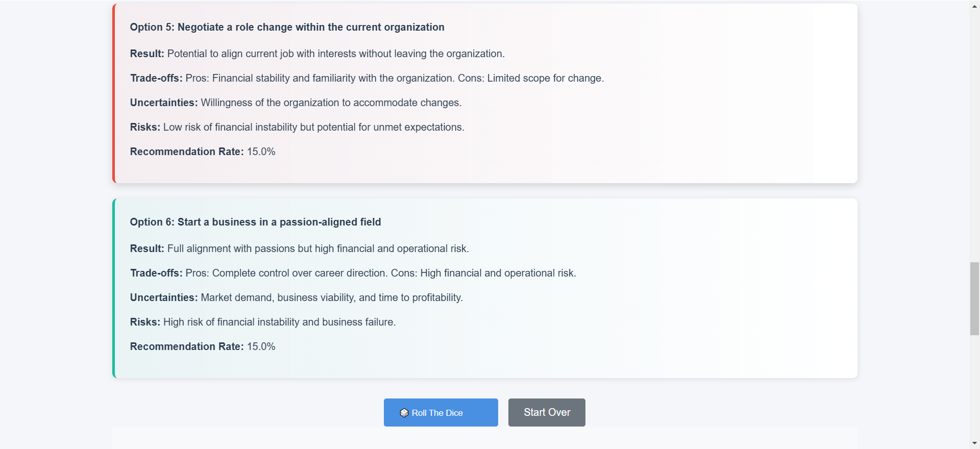Click the scrollbar up arrow

[974, 6]
